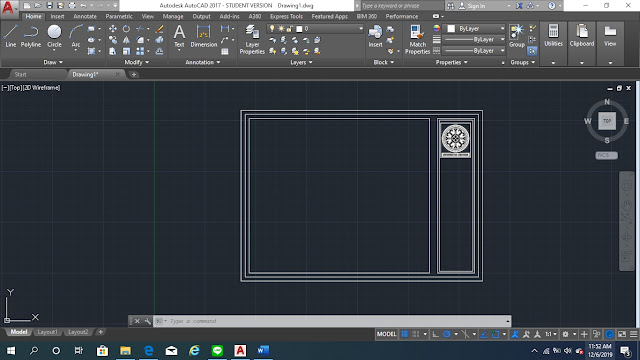Screen dimensions: 640x360
Task: Expand the Annotation panel
Action: 203,62
